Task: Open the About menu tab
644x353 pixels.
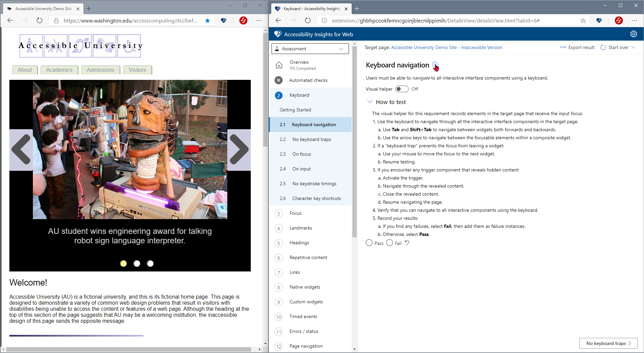Action: [25, 70]
